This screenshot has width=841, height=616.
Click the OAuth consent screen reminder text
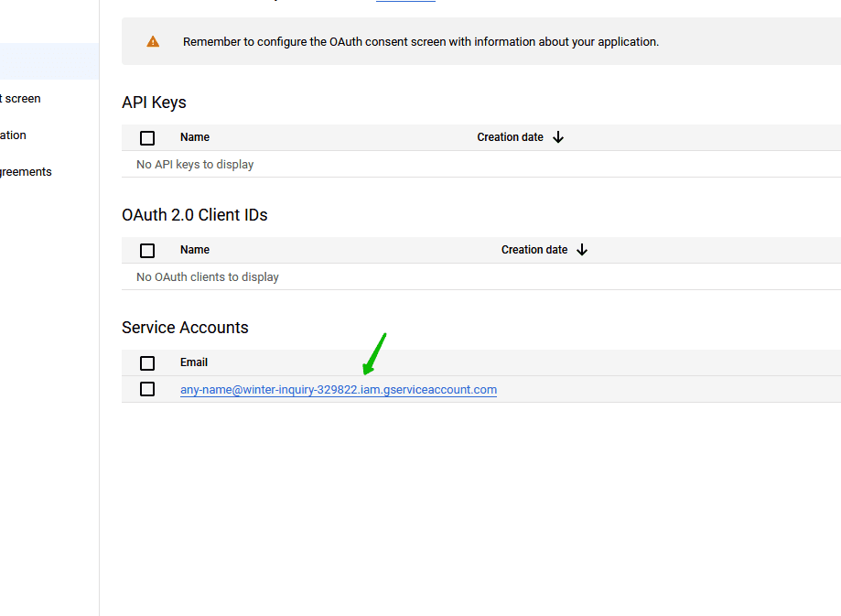[420, 42]
